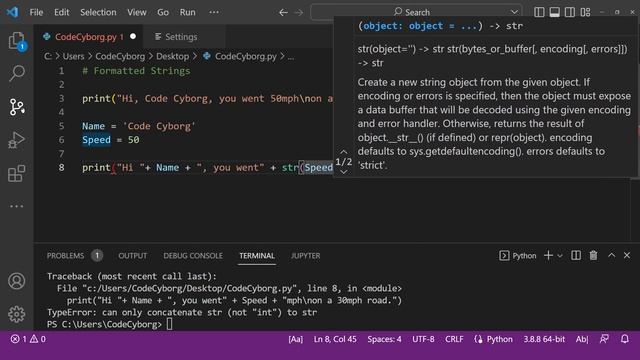Open the feedback icon in status bar
640x360 pixels.
click(x=604, y=339)
